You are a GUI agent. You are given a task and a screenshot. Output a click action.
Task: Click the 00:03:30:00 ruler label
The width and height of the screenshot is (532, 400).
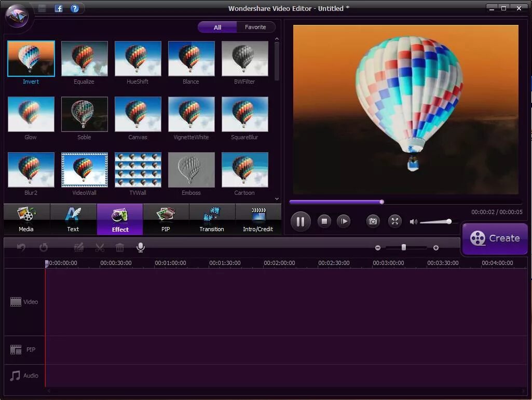tap(443, 263)
